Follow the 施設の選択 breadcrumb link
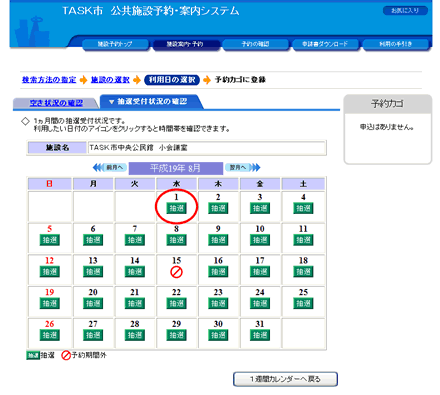The width and height of the screenshot is (440, 395). (x=110, y=80)
